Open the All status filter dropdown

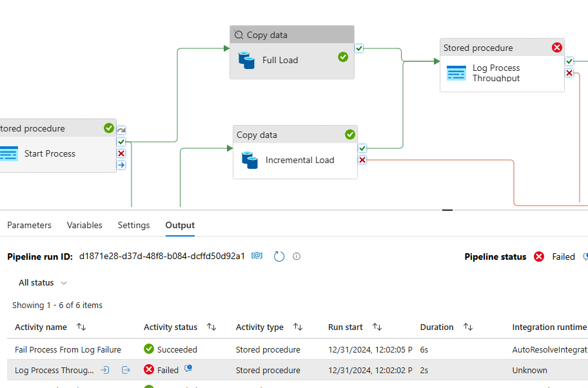pyautogui.click(x=43, y=283)
